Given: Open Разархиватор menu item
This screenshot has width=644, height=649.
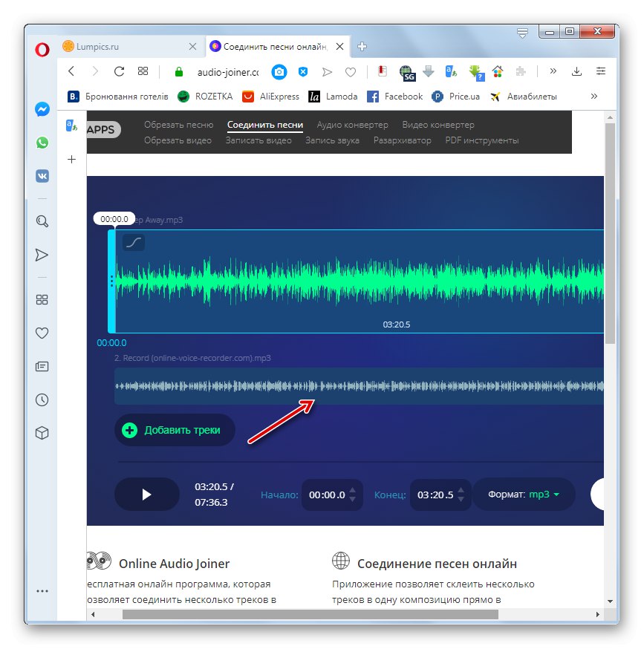Looking at the screenshot, I should point(402,140).
